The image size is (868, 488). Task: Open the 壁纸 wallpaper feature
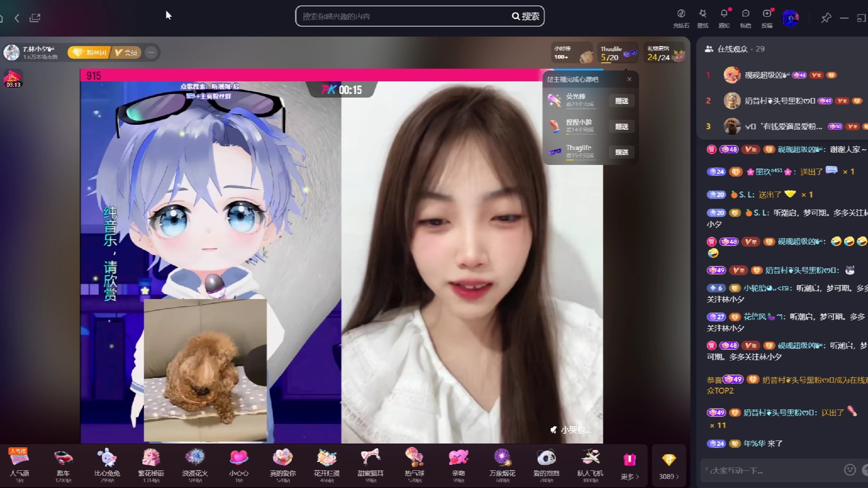click(x=703, y=18)
